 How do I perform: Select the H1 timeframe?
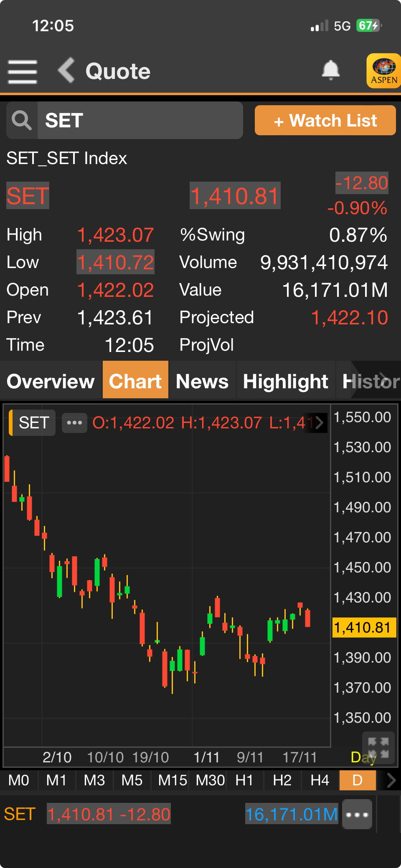click(244, 780)
